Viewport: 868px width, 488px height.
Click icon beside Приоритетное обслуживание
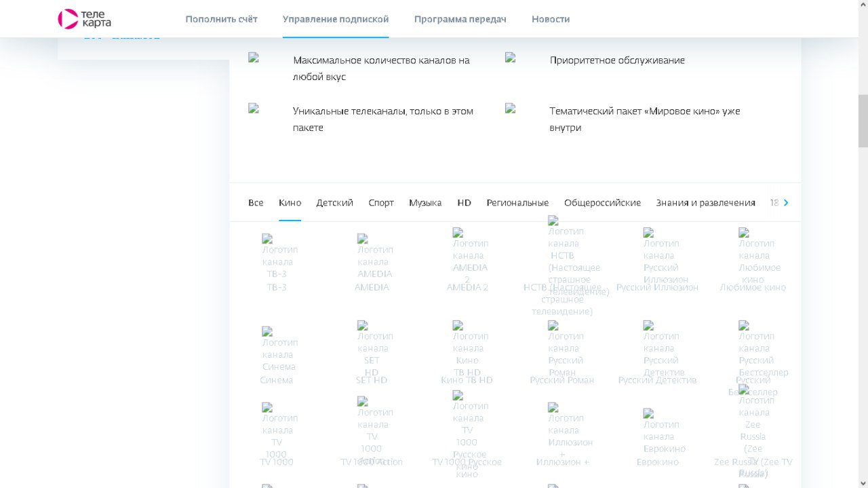pyautogui.click(x=510, y=58)
